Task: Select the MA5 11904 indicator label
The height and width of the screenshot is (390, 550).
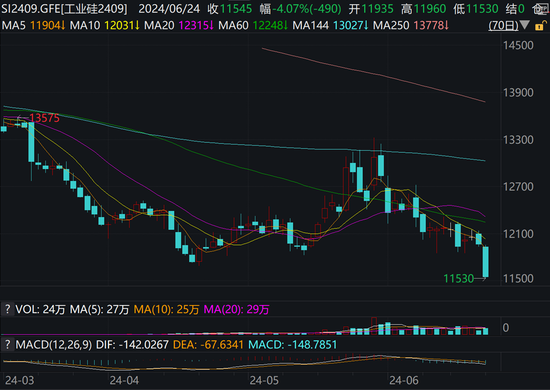Action: pyautogui.click(x=33, y=25)
